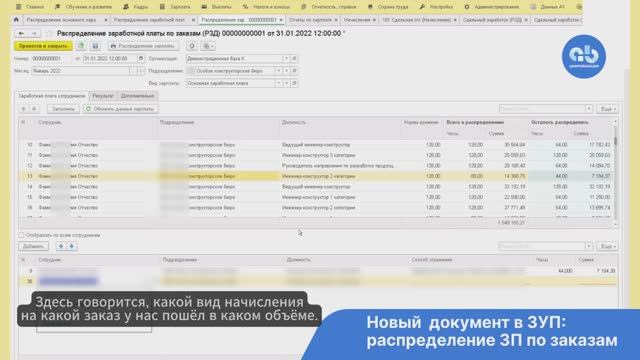Open the Охрана труда section
Screen dimensions: 640x360
point(388,7)
